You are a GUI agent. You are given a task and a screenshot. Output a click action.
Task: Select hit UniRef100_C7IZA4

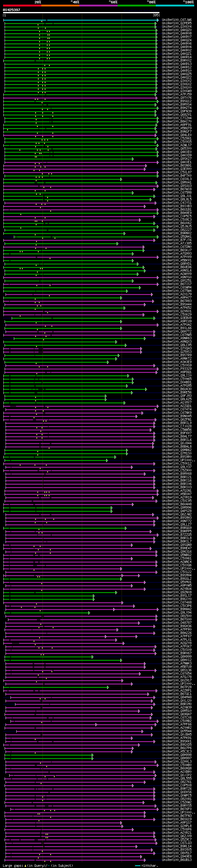[177, 118]
